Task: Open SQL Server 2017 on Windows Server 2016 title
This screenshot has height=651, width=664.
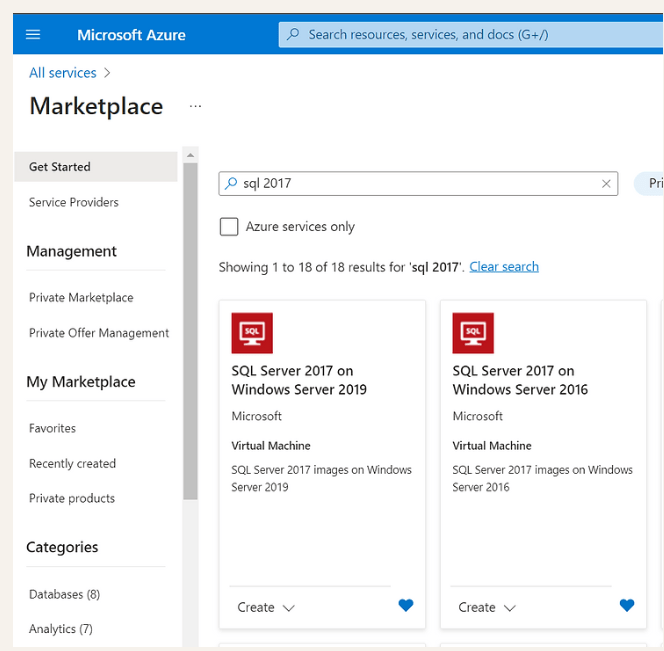Action: [x=520, y=380]
